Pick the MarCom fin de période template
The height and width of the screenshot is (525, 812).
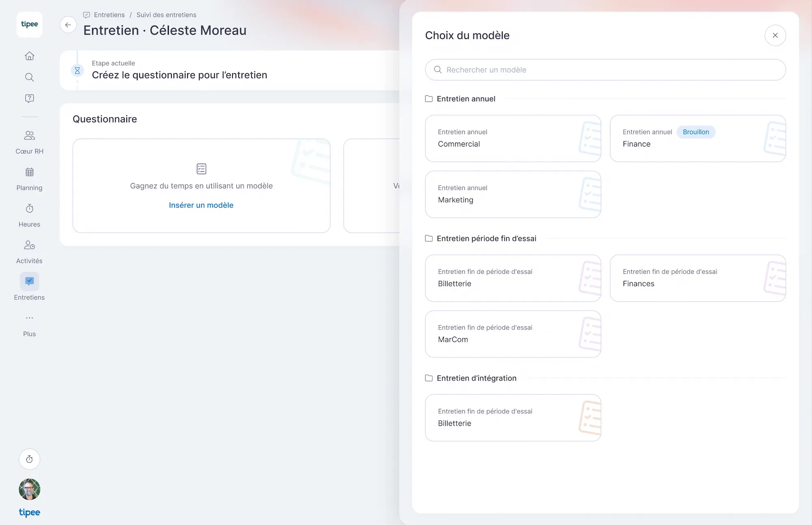click(513, 334)
